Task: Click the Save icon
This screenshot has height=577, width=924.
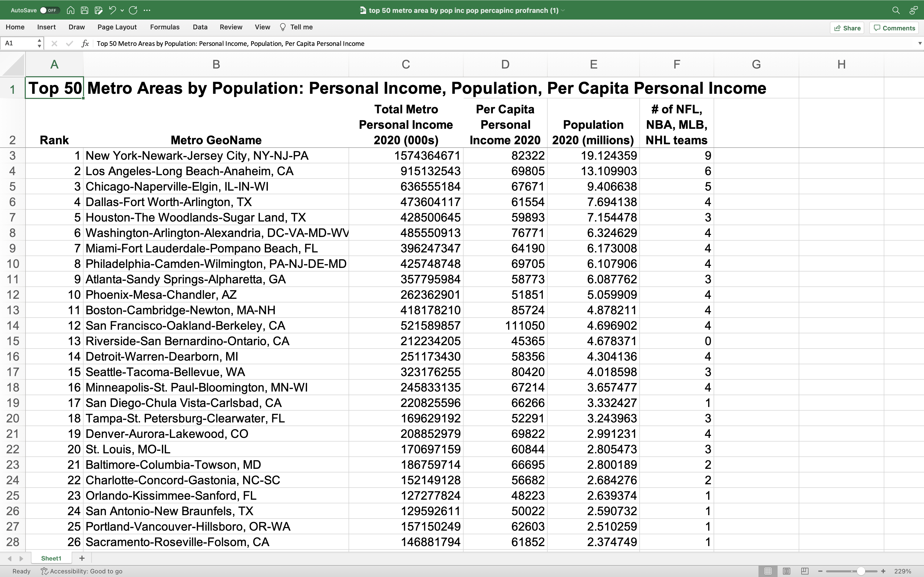Action: (x=85, y=10)
